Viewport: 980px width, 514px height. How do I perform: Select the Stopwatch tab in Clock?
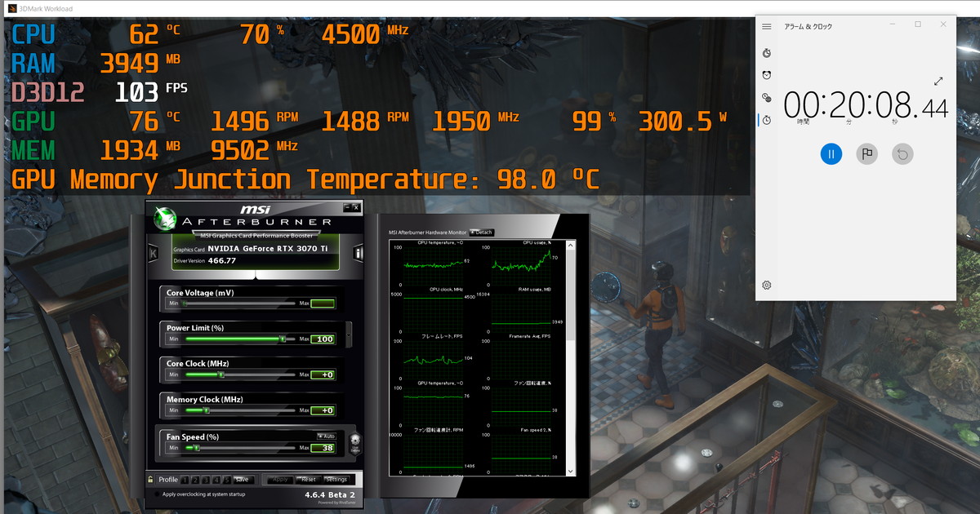point(767,120)
